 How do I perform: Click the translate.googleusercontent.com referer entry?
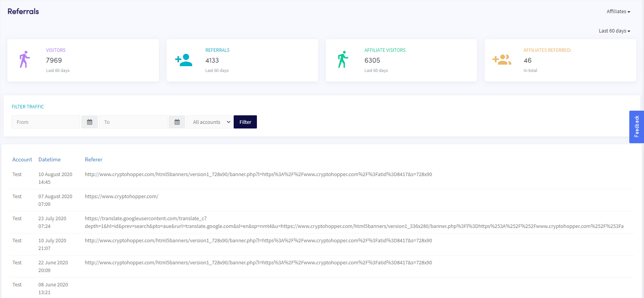[x=354, y=222]
